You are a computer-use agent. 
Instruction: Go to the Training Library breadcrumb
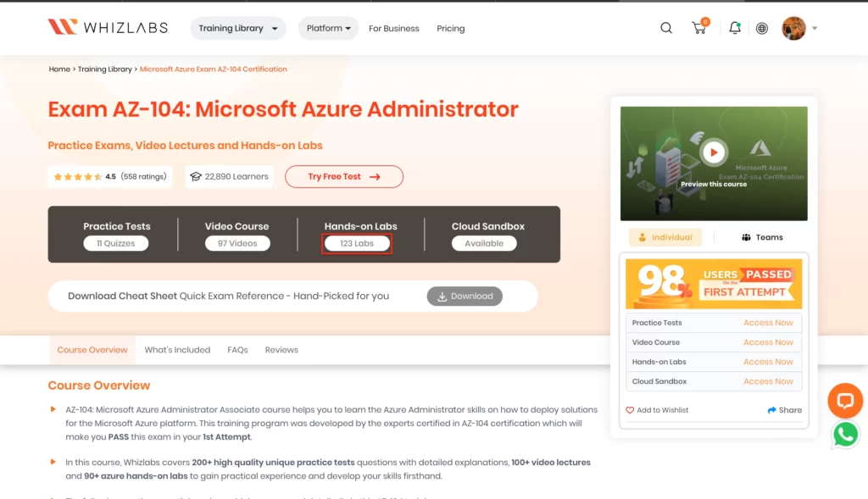[104, 69]
